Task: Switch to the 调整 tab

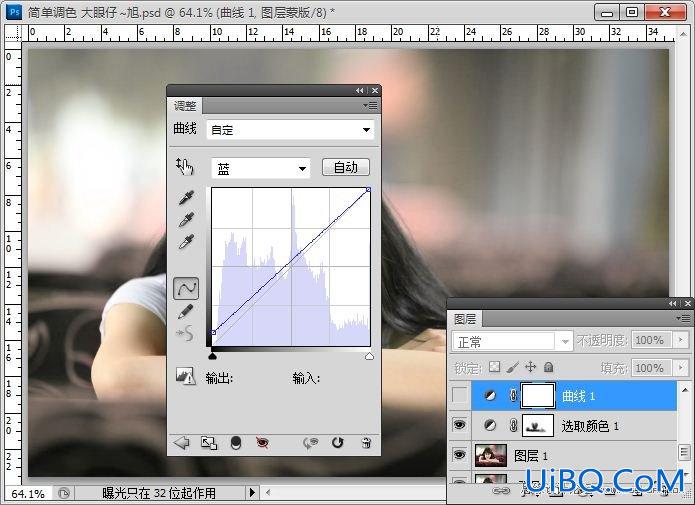Action: [185, 106]
